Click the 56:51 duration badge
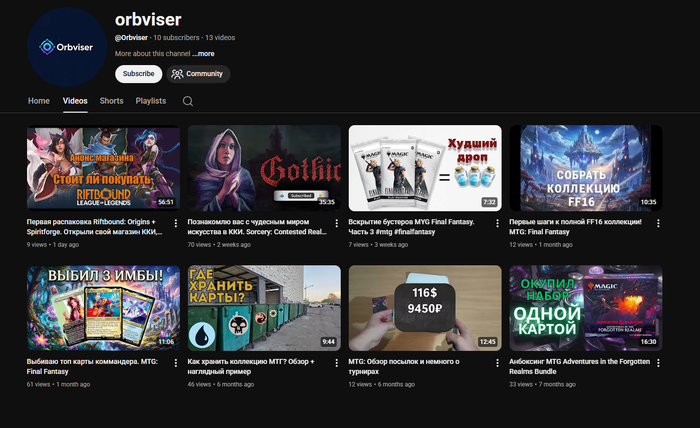700x428 pixels. 166,202
